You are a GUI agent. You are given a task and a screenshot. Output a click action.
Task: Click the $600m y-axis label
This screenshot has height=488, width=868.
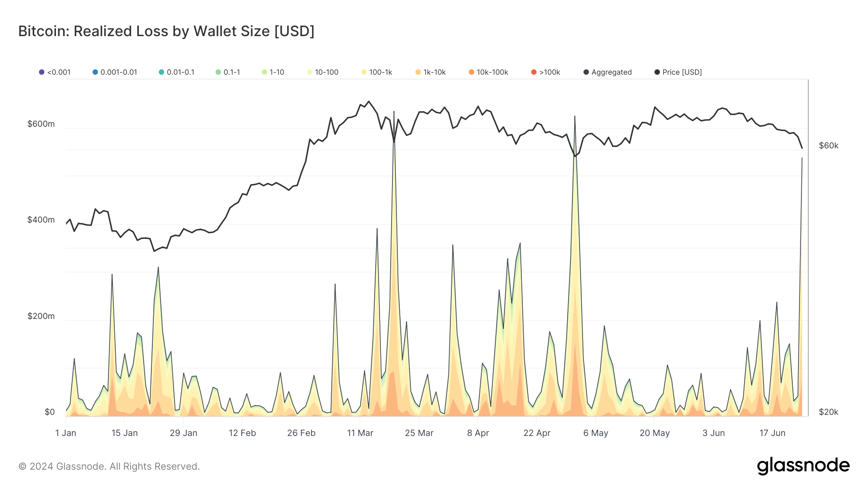click(x=41, y=124)
